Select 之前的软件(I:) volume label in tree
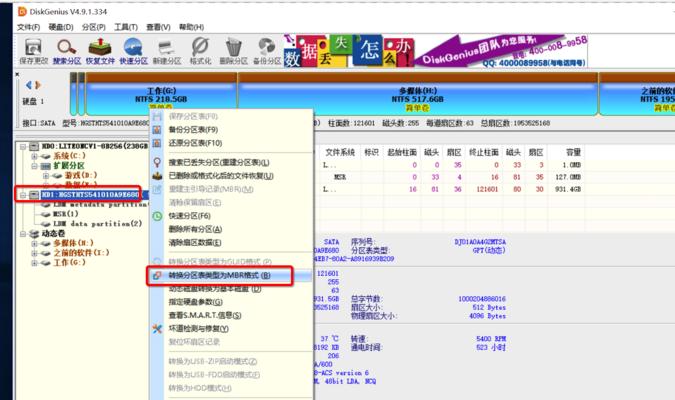The width and height of the screenshot is (675, 400). [81, 253]
